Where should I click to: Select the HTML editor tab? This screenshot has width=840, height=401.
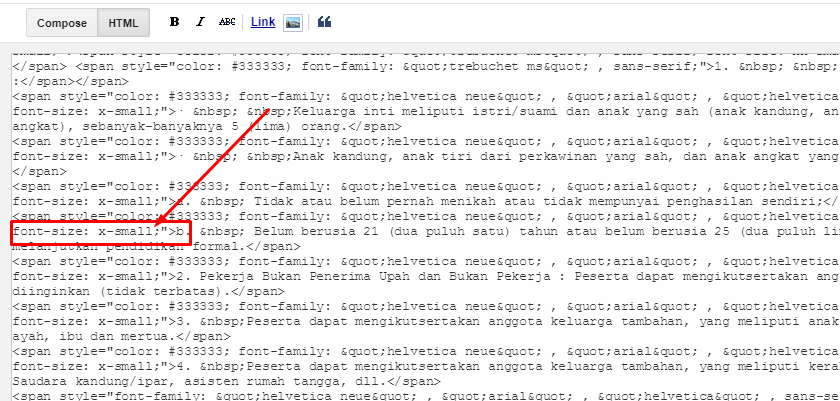[123, 23]
